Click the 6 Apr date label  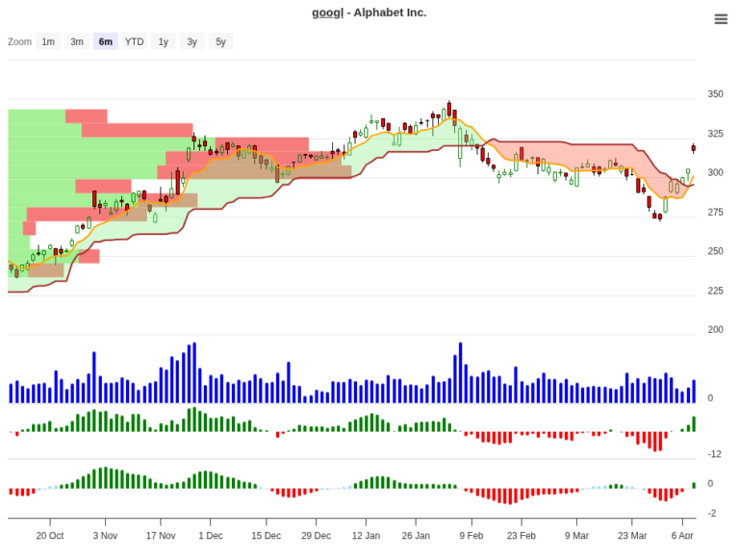[682, 536]
